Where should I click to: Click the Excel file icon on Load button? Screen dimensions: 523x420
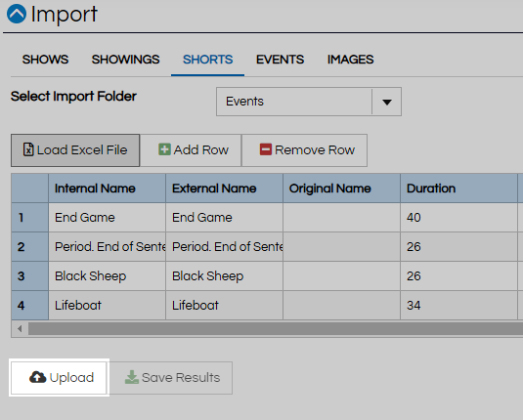(x=28, y=149)
